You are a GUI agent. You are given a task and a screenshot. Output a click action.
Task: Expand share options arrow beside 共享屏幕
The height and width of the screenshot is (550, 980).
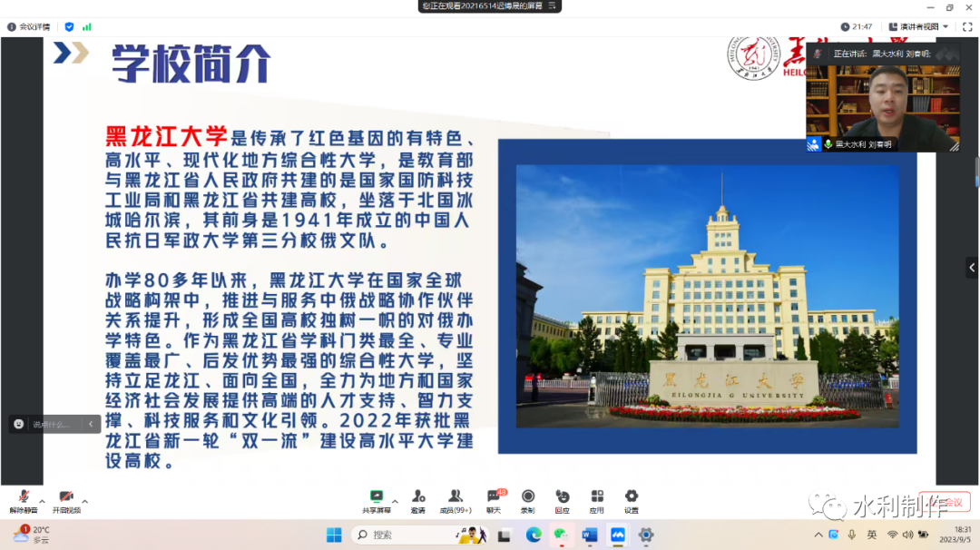pyautogui.click(x=395, y=501)
